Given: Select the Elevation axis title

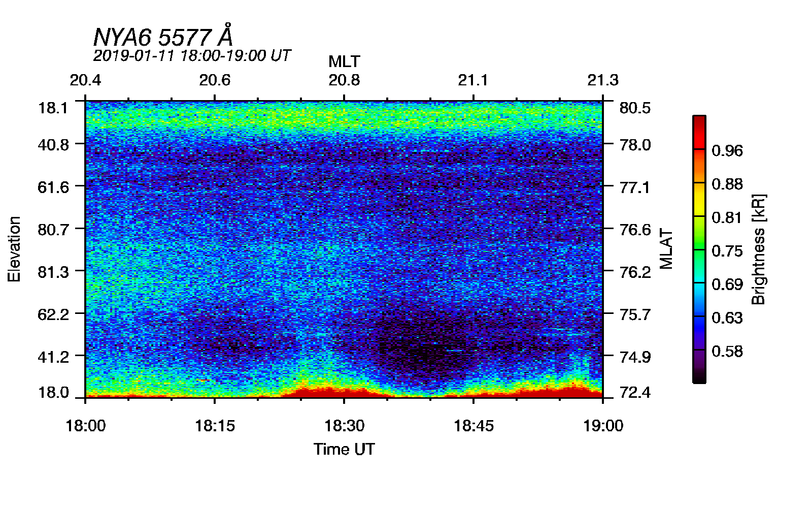Looking at the screenshot, I should tap(14, 249).
